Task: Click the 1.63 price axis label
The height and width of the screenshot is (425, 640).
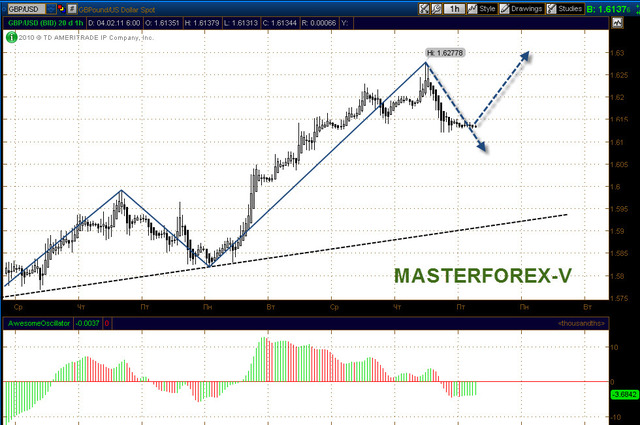Action: [617, 53]
